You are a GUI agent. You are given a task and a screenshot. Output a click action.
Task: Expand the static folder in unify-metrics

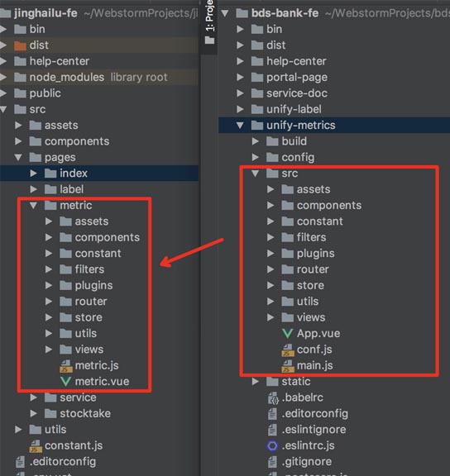(x=256, y=381)
